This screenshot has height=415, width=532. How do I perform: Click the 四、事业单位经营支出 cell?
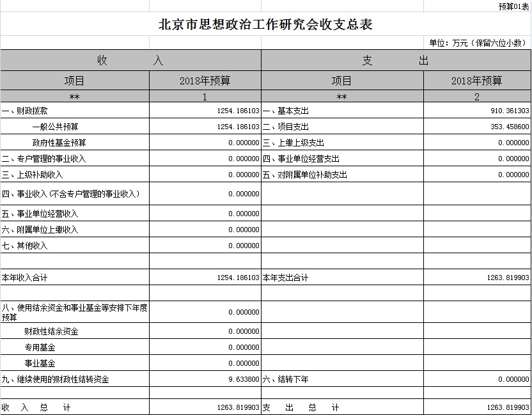pyautogui.click(x=301, y=159)
